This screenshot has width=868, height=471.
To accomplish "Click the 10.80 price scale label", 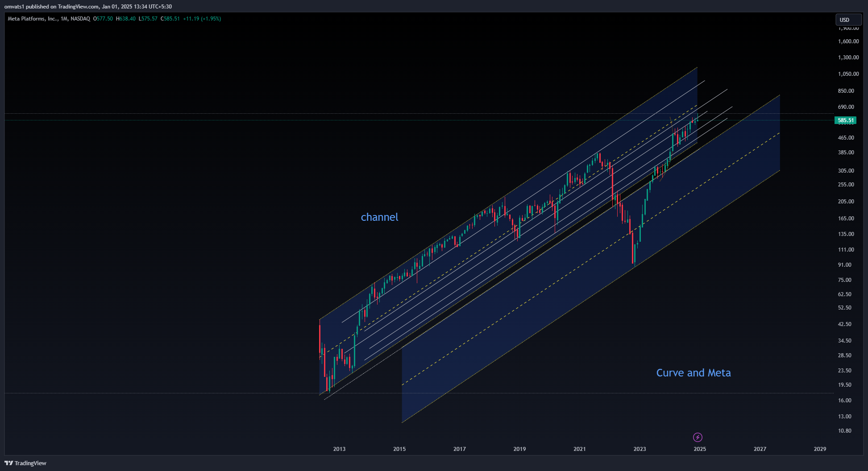I will (845, 431).
